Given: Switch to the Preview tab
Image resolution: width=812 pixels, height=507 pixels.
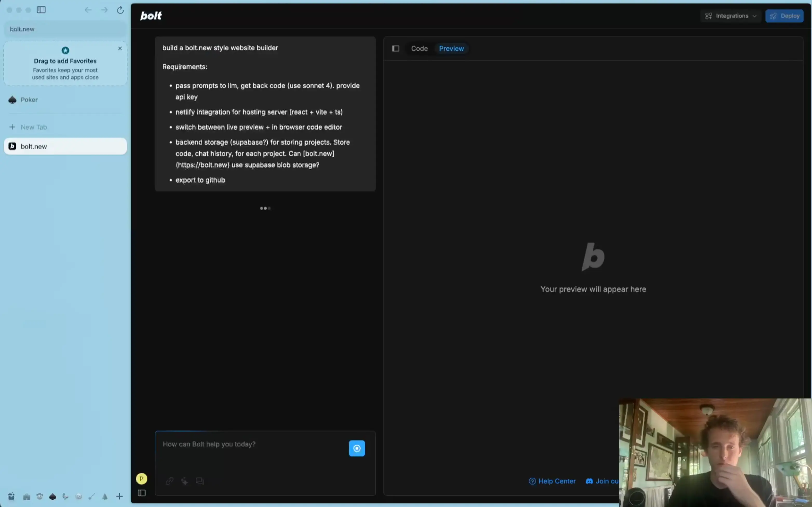Looking at the screenshot, I should tap(451, 49).
